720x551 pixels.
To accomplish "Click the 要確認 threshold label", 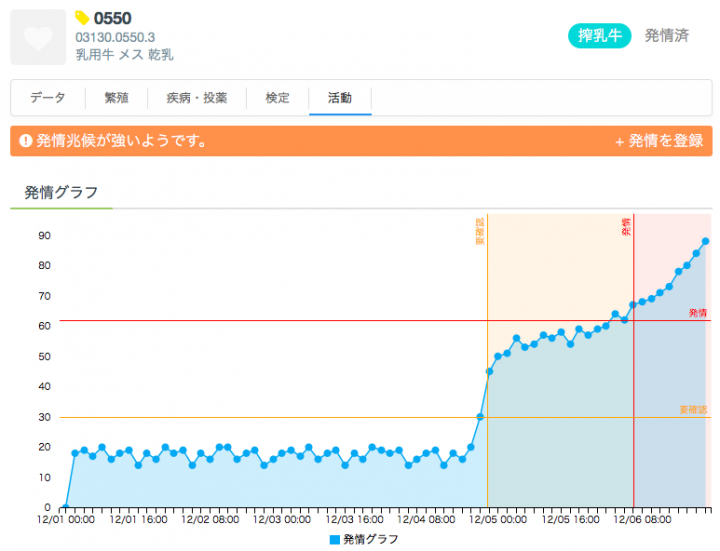I will pyautogui.click(x=693, y=410).
